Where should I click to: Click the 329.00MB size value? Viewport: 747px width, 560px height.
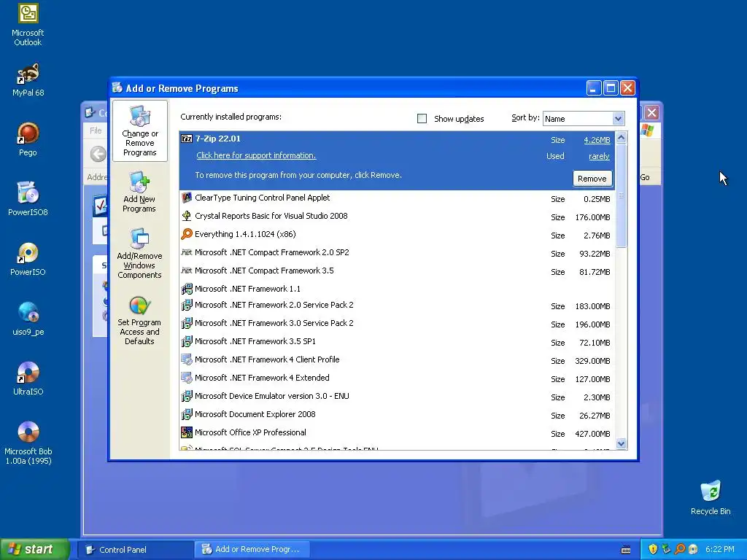pyautogui.click(x=592, y=361)
